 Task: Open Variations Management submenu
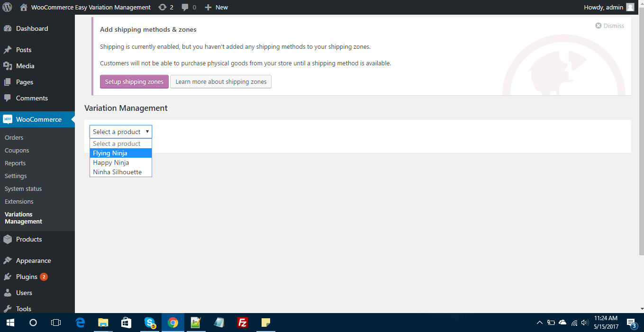click(x=23, y=218)
